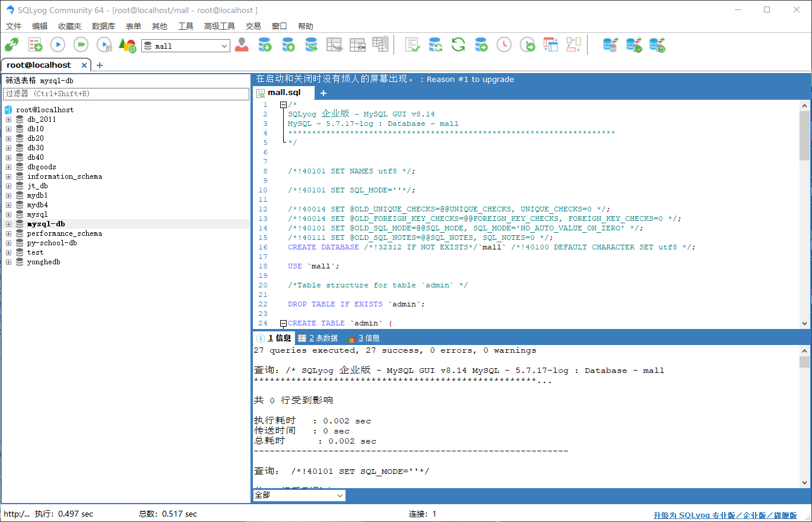Click the large green circular-arrows sync icon

[458, 45]
